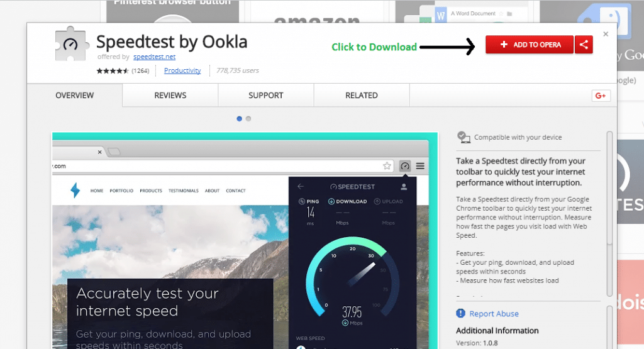This screenshot has height=349, width=644.
Task: Close the extension details dialog
Action: pos(606,34)
